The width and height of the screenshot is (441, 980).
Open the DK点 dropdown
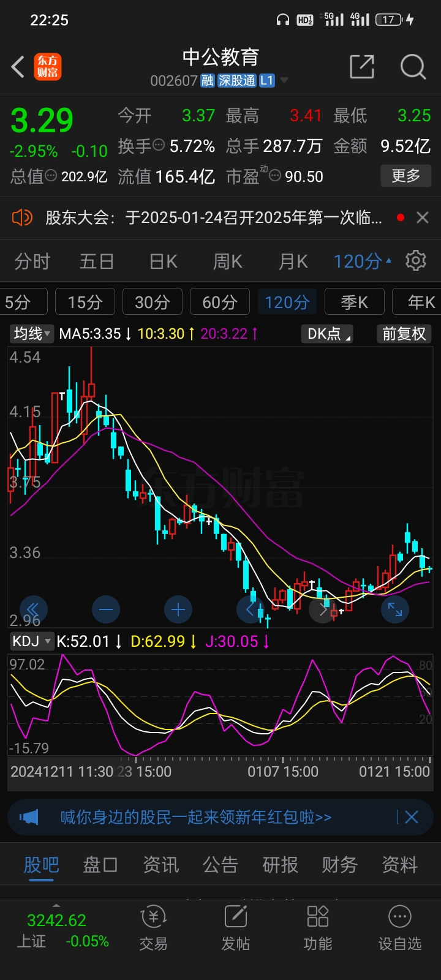pyautogui.click(x=327, y=334)
